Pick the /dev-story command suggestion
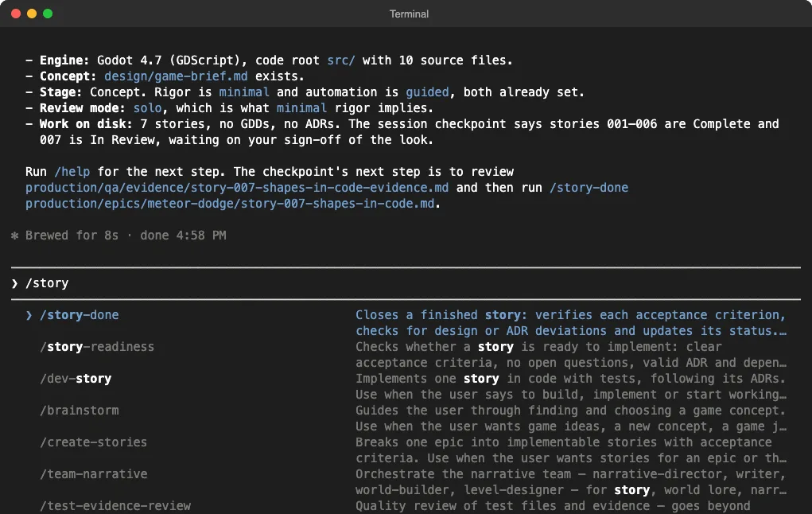 pyautogui.click(x=76, y=379)
